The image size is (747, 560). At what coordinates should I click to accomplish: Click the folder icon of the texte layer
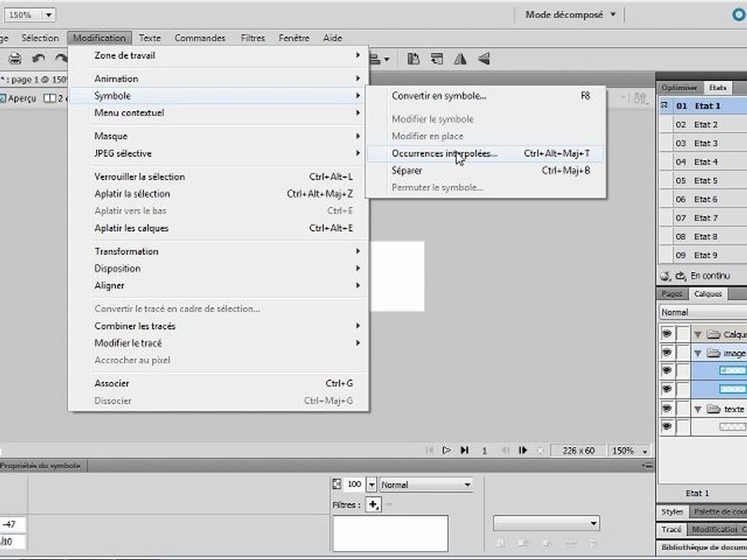click(x=714, y=408)
